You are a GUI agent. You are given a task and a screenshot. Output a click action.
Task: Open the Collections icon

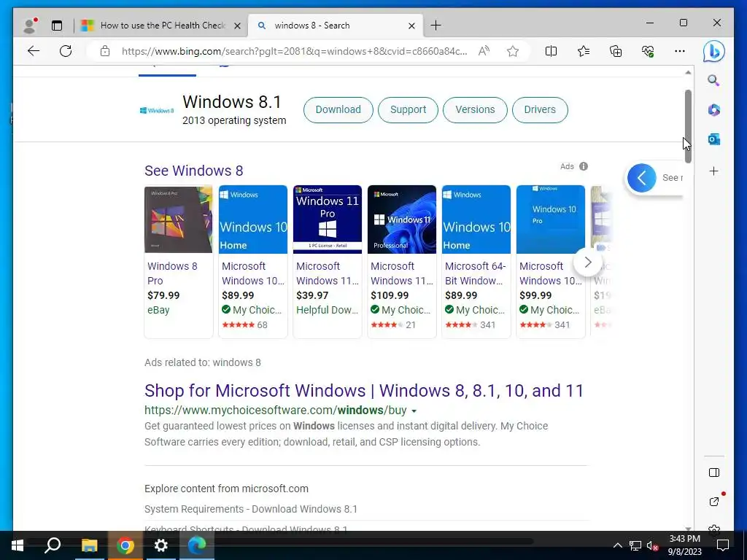616,51
